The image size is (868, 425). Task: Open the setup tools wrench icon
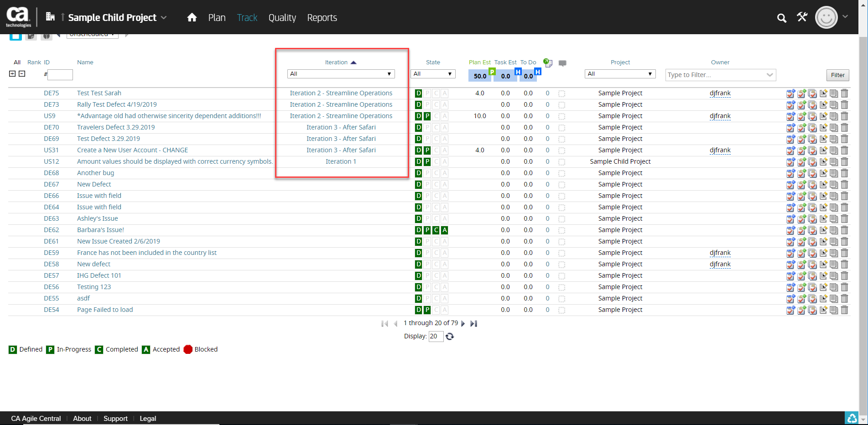[802, 17]
